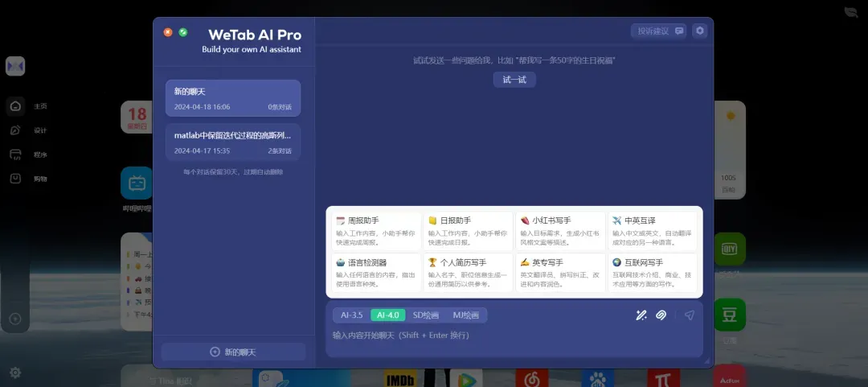This screenshot has height=387, width=868.
Task: Open the 豆瓣 green app icon
Action: tap(730, 315)
